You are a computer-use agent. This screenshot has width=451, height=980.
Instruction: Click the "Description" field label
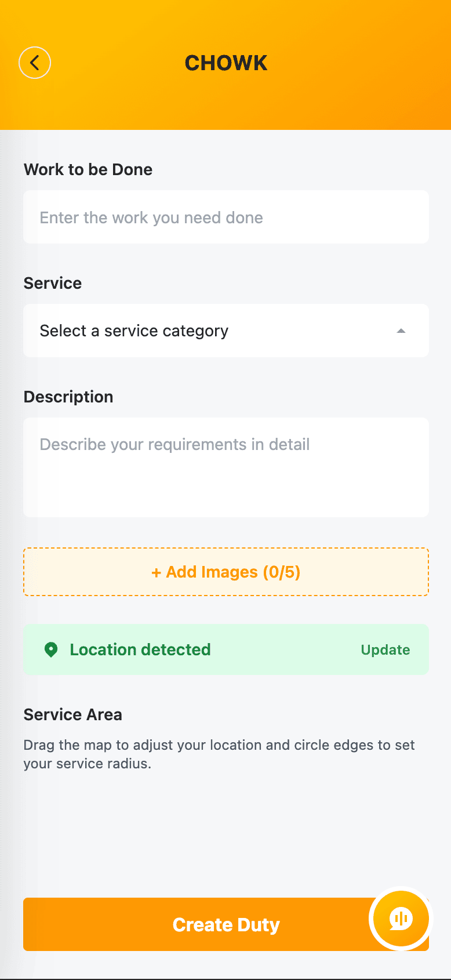pos(68,397)
